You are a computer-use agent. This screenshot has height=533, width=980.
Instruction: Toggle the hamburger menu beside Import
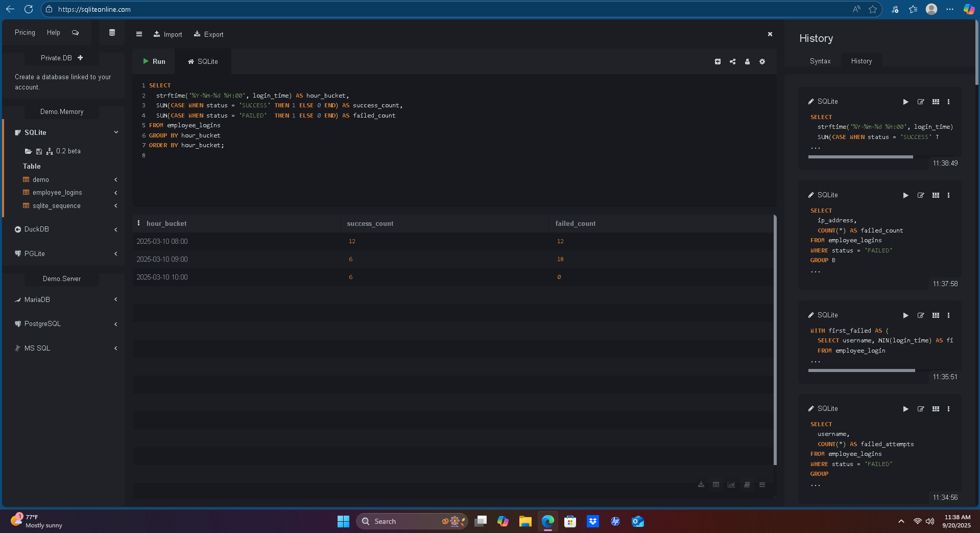pyautogui.click(x=139, y=34)
